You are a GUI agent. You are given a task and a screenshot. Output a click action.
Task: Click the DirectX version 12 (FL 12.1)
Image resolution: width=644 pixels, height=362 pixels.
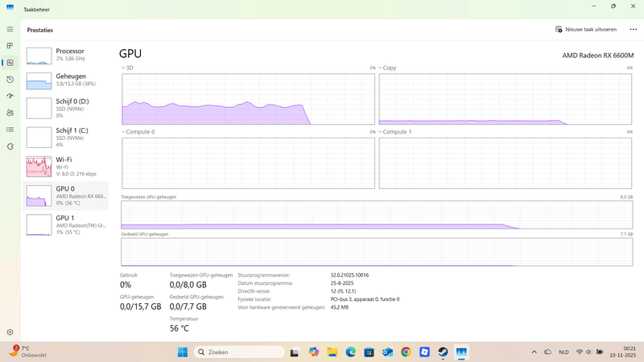pyautogui.click(x=343, y=291)
